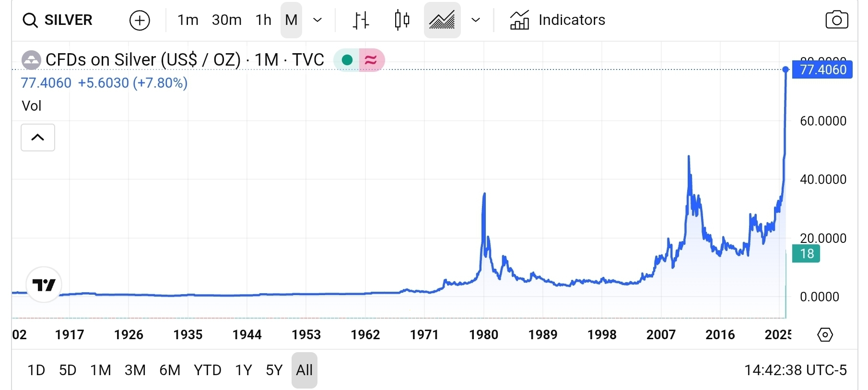Switch to the 30m interval
The height and width of the screenshot is (390, 868).
pyautogui.click(x=227, y=20)
